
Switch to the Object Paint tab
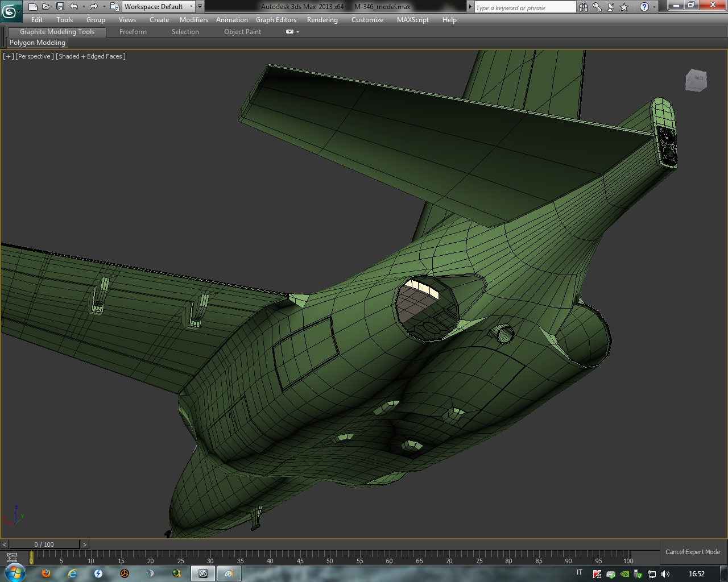[243, 32]
